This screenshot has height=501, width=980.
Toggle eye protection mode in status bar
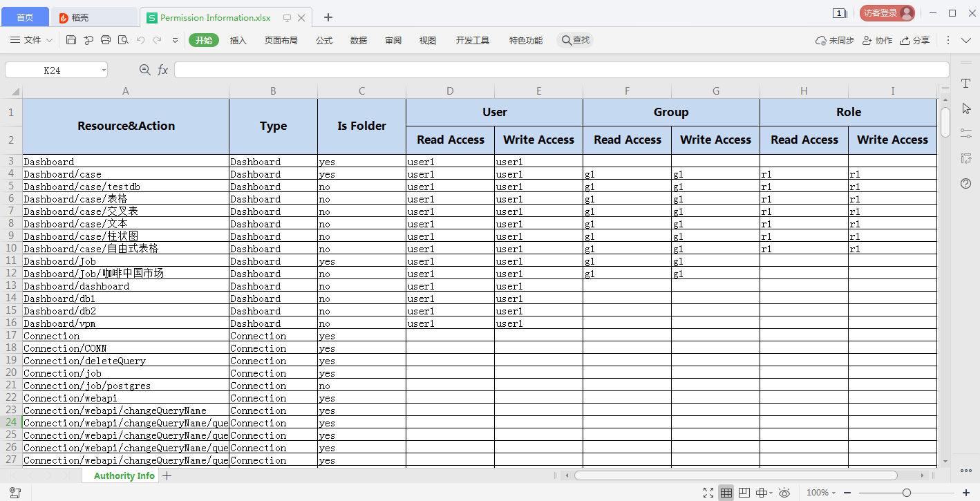point(784,493)
